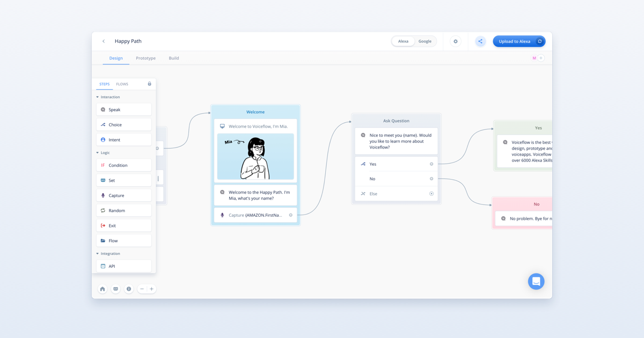Click the display icon in Welcome block
The image size is (644, 338).
point(222,127)
